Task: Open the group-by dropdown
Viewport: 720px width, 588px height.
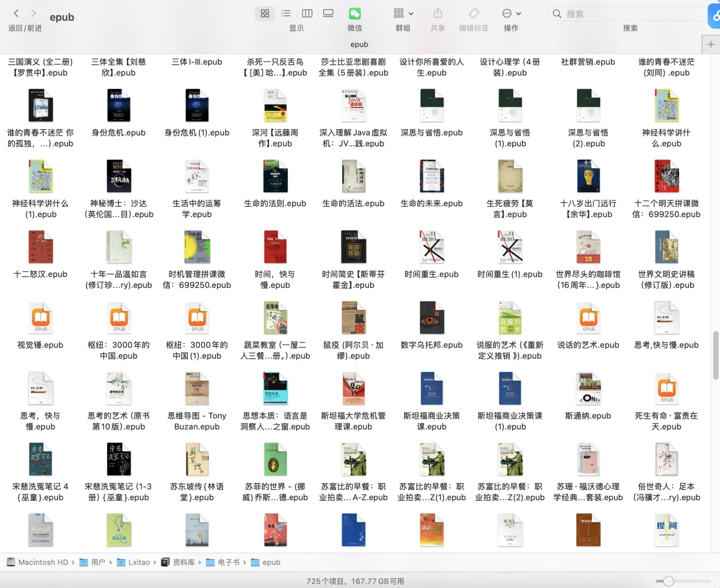Action: pyautogui.click(x=403, y=13)
